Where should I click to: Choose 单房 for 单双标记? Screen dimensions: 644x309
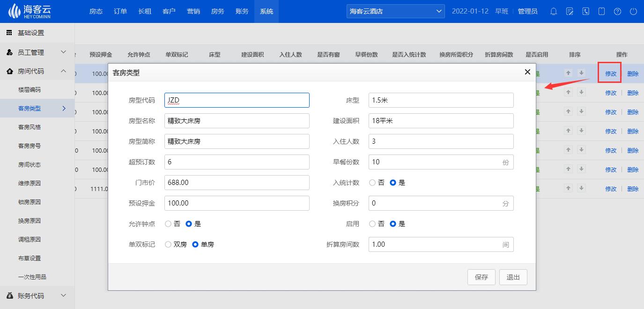195,244
